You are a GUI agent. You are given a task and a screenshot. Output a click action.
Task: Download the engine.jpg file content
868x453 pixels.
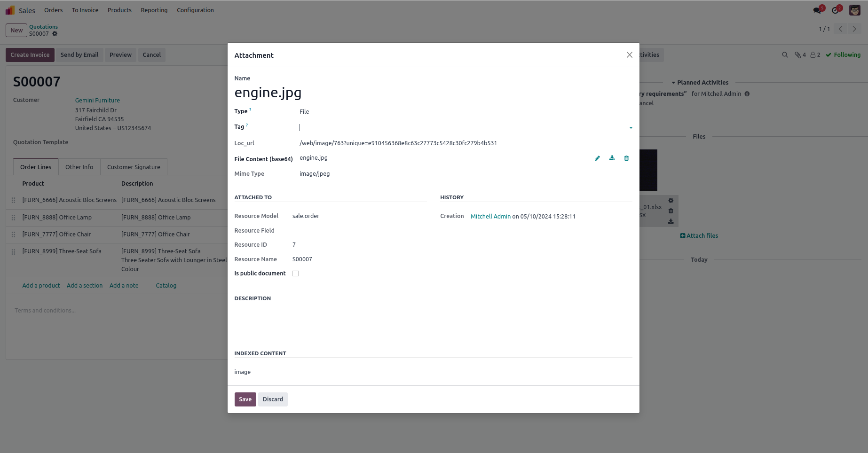tap(612, 158)
